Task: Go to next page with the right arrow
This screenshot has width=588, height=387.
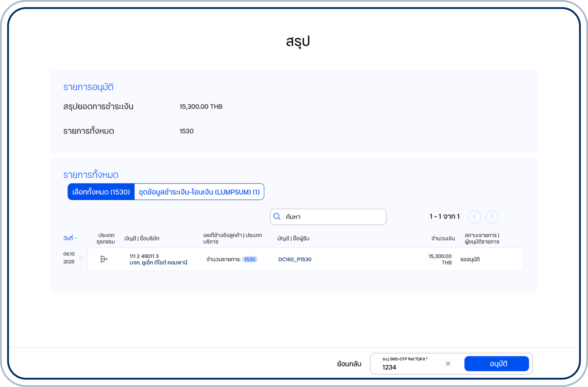Action: coord(492,217)
